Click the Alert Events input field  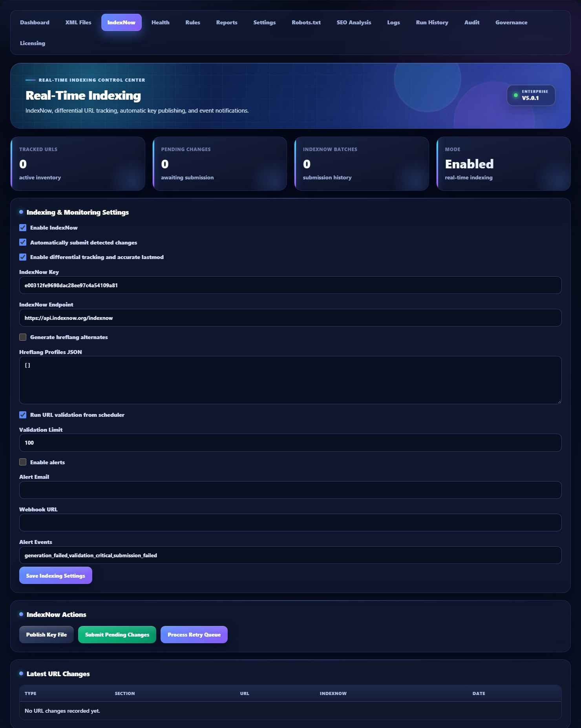[x=290, y=555]
